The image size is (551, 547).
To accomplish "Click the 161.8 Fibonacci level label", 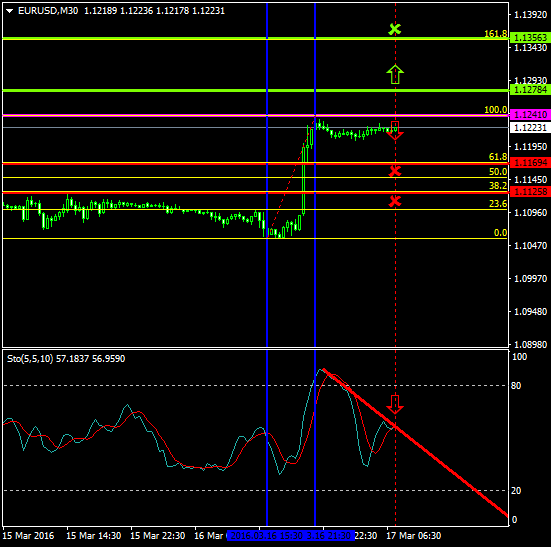I will click(x=495, y=34).
